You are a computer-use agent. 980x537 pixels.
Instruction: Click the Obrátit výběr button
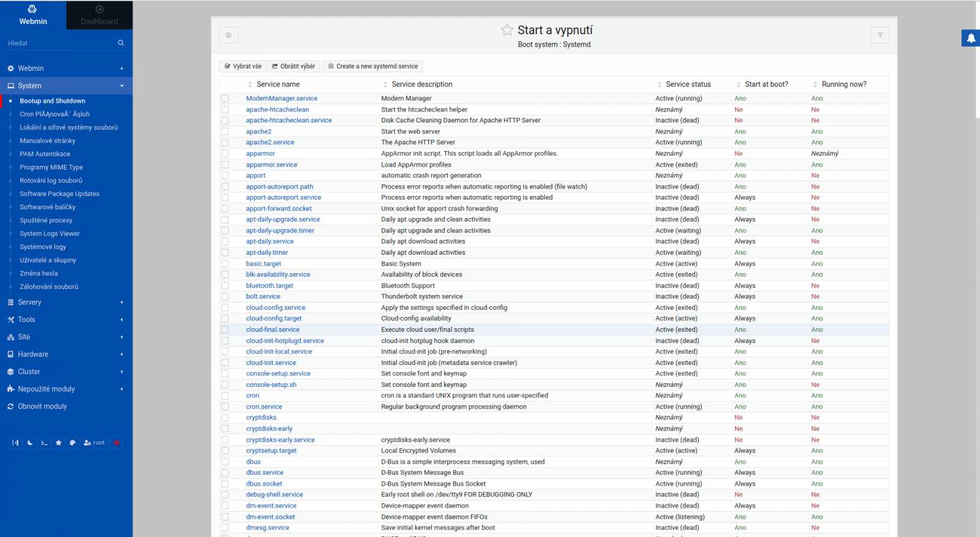(293, 66)
